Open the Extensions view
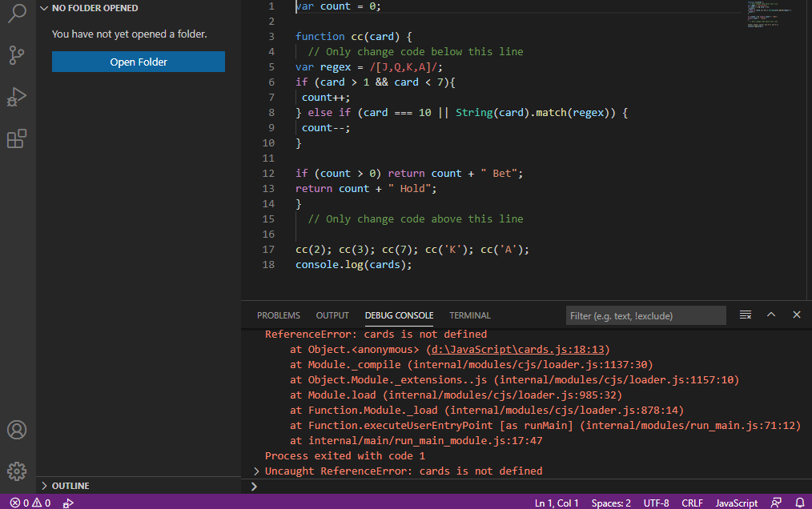 tap(17, 138)
